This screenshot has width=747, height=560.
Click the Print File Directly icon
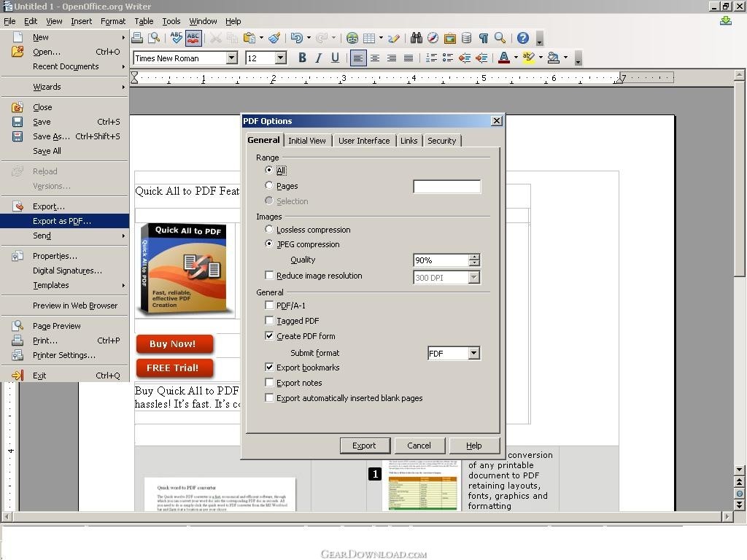[137, 38]
